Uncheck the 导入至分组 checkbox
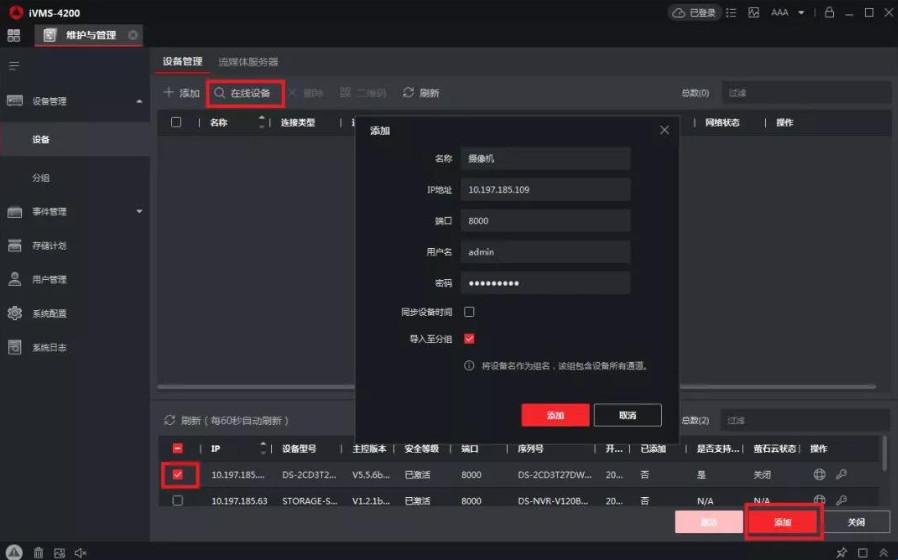 (x=469, y=339)
